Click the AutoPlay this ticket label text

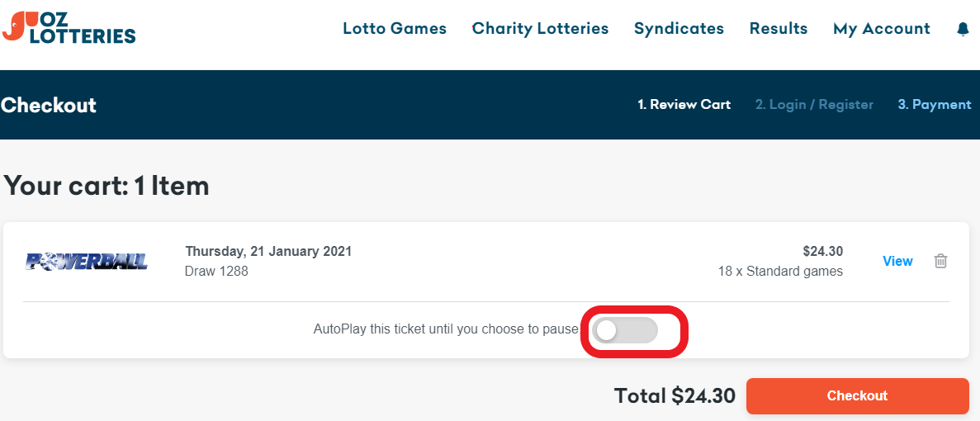[x=447, y=329]
